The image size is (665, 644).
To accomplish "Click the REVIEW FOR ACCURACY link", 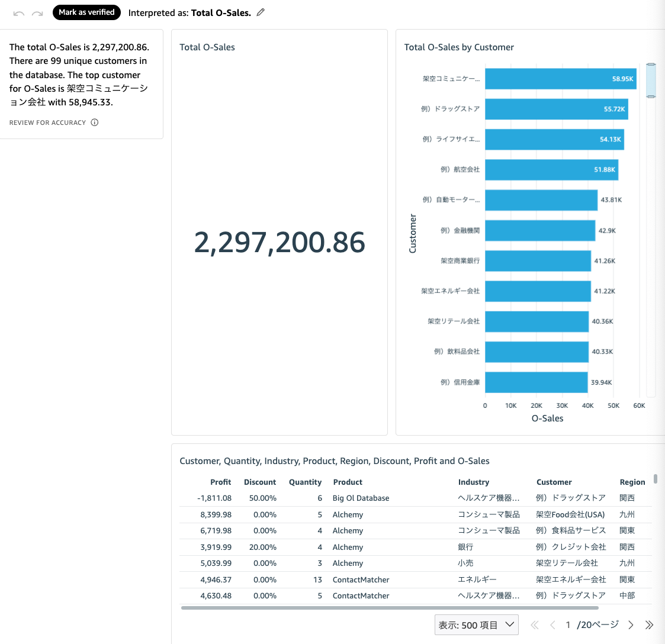I will (x=47, y=123).
